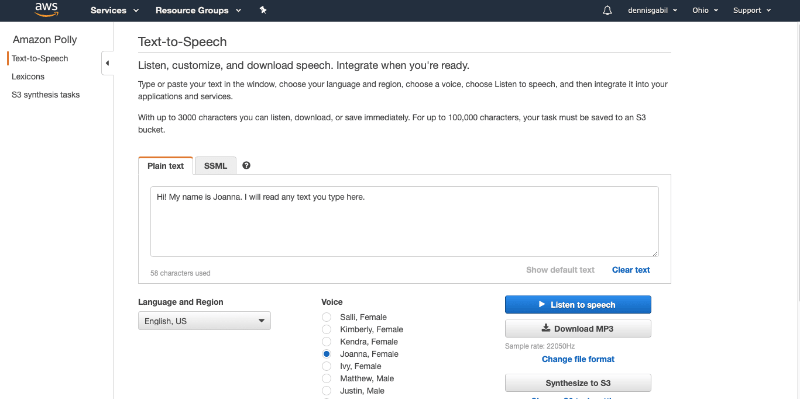800x400 pixels.
Task: Click the Download MP3 button
Action: pyautogui.click(x=578, y=329)
